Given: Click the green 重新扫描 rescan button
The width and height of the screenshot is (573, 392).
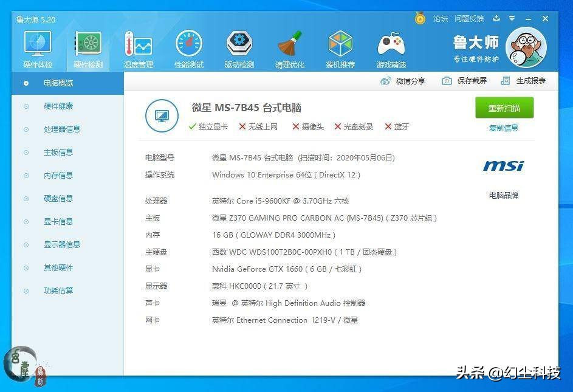Looking at the screenshot, I should pos(504,107).
